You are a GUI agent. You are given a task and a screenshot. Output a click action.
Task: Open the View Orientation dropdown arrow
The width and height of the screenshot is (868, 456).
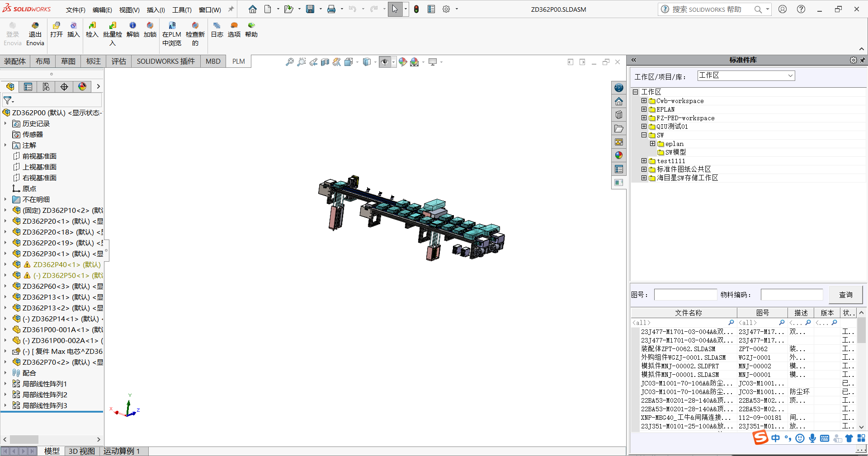pyautogui.click(x=375, y=62)
